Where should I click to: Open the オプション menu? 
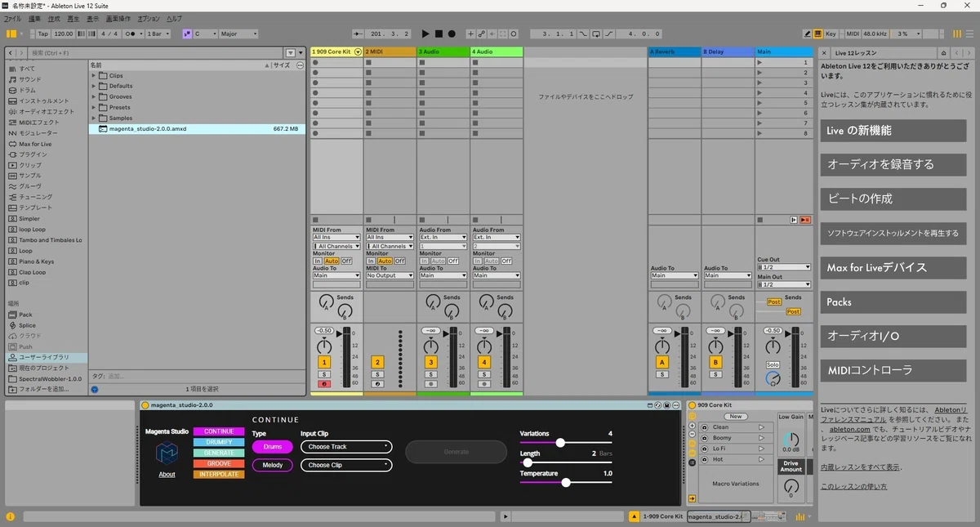tap(149, 18)
